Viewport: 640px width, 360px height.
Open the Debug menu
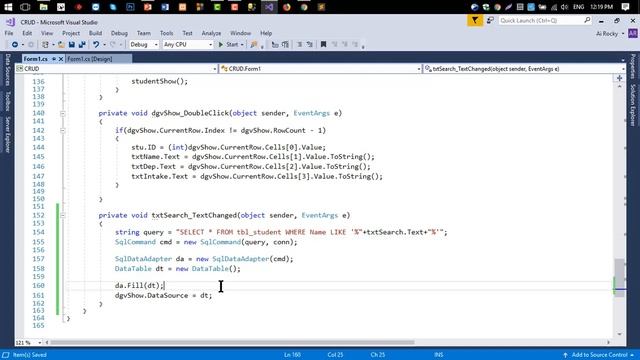tap(119, 33)
